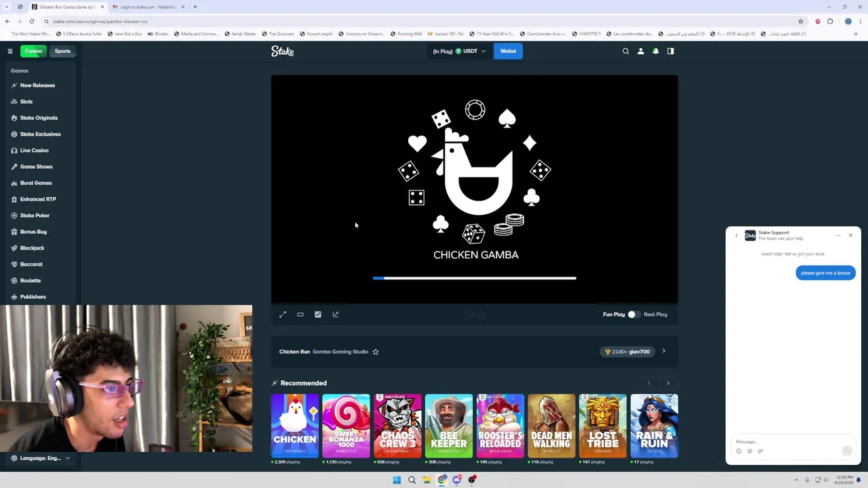Enter fullscreen mode for the game

coord(283,314)
